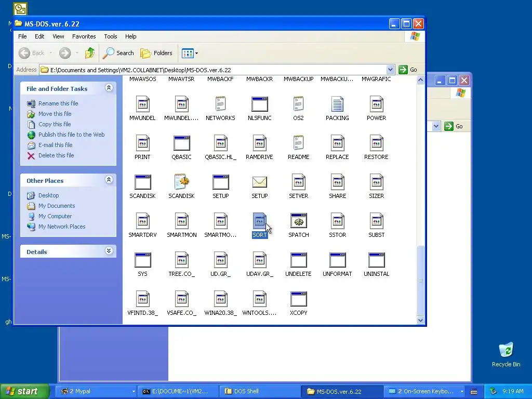Click Rename this file link
The width and height of the screenshot is (532, 399).
58,103
